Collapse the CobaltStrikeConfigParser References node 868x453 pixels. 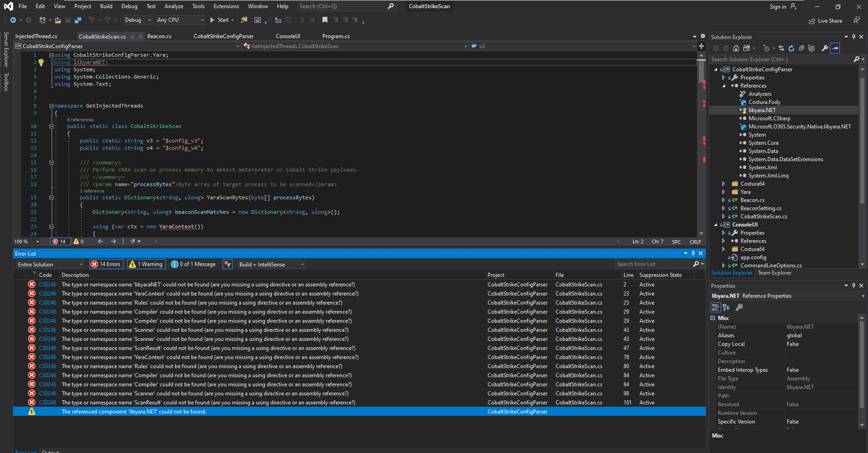click(724, 85)
